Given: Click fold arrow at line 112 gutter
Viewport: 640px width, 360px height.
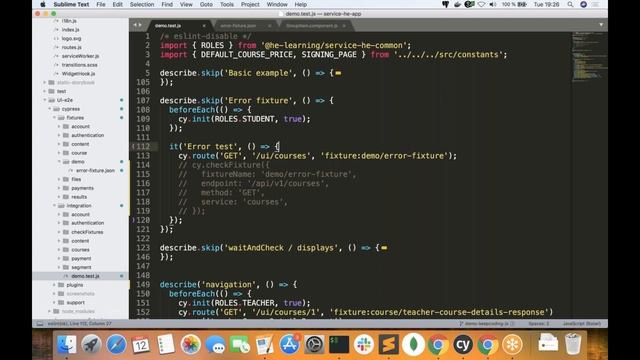Looking at the screenshot, I should tap(133, 146).
